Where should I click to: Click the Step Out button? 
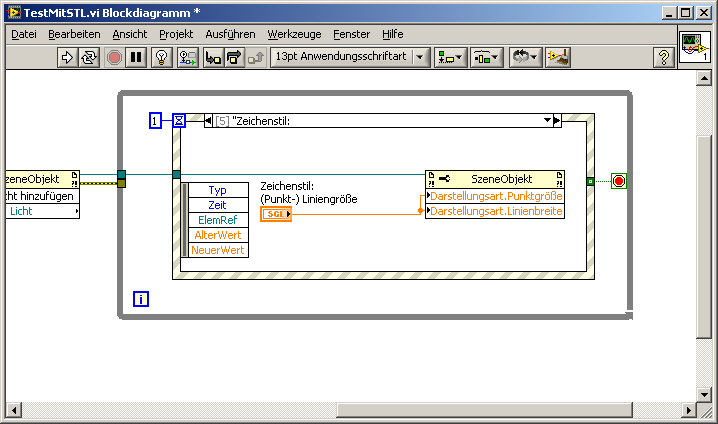click(256, 58)
